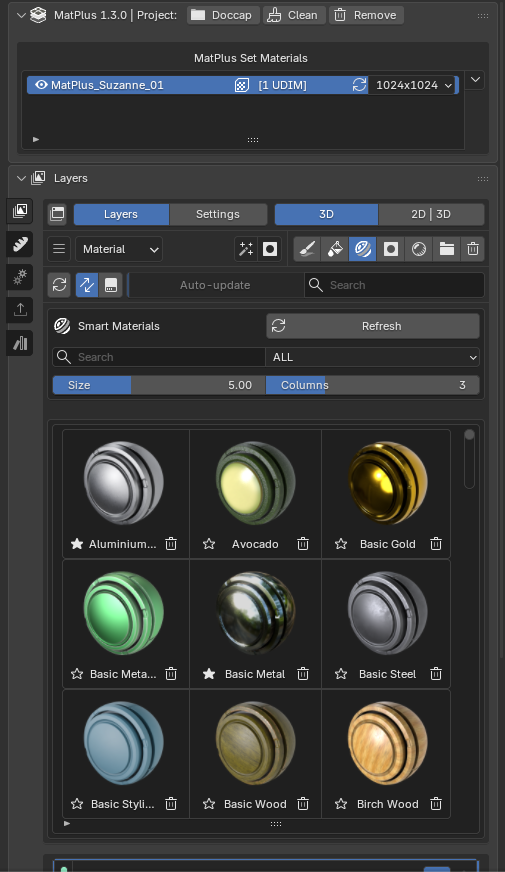Screen dimensions: 505x872
Task: Click the Doccap project folder button
Action: (224, 15)
